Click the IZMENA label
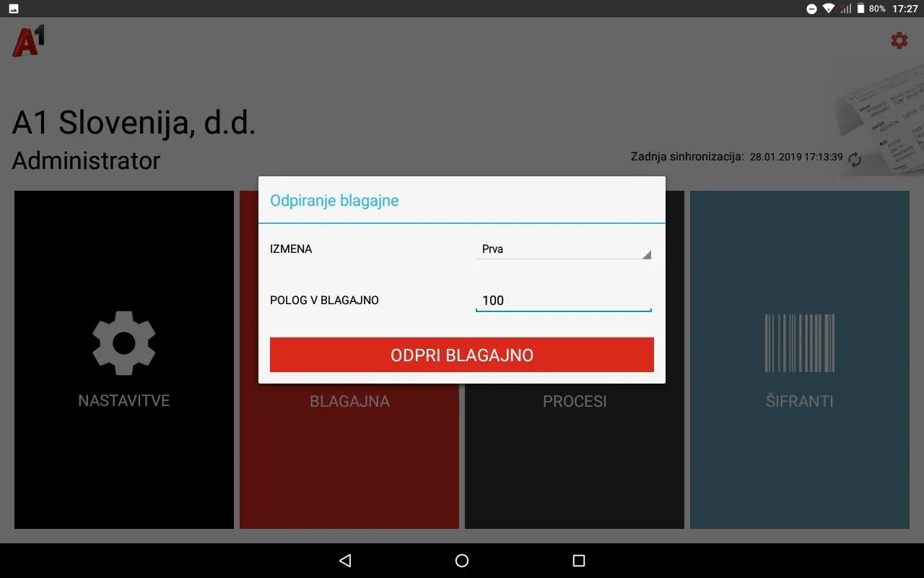The image size is (924, 578). pyautogui.click(x=291, y=249)
